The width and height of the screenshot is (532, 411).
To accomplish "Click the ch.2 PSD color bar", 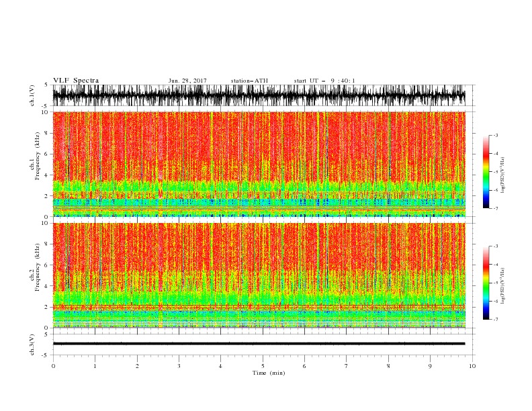I will point(486,283).
